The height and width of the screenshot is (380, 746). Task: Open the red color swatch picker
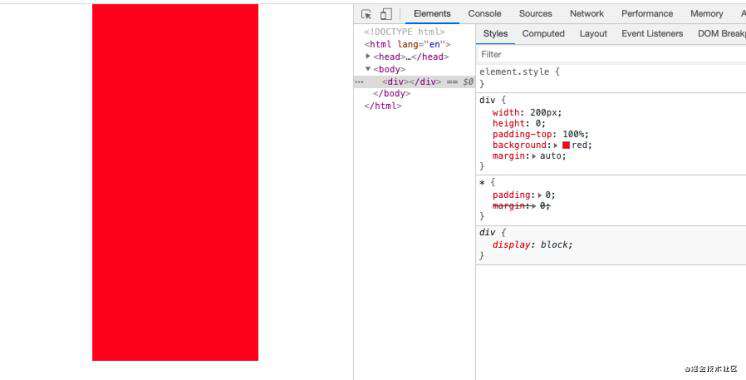[566, 145]
